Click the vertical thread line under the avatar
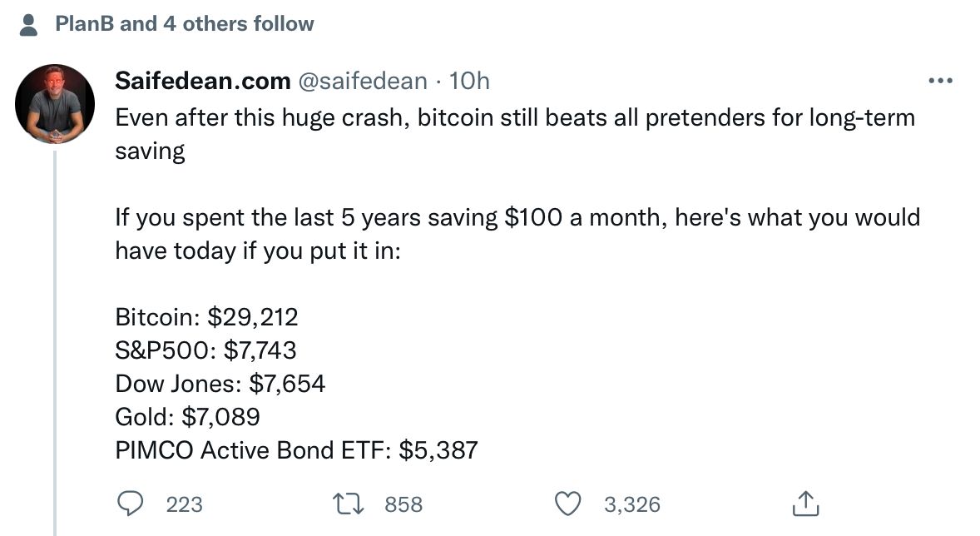Viewport: 980px width, 536px height. coord(55,333)
